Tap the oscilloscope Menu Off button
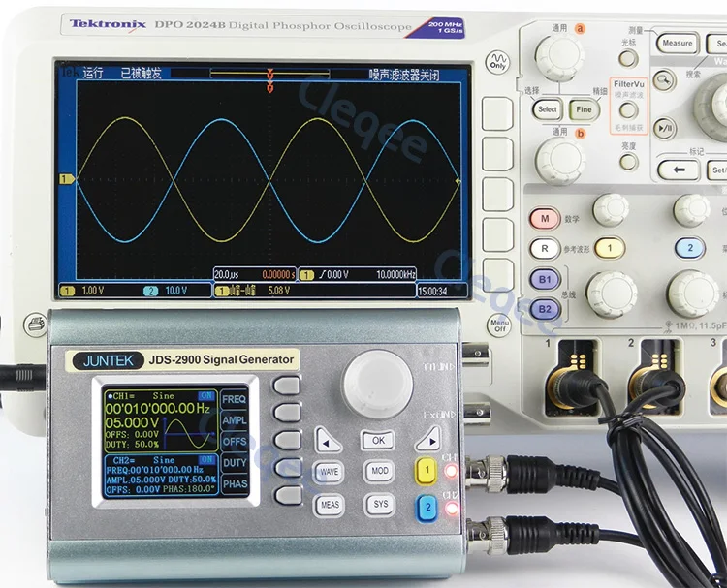Screen dimensions: 727x588 [499, 325]
